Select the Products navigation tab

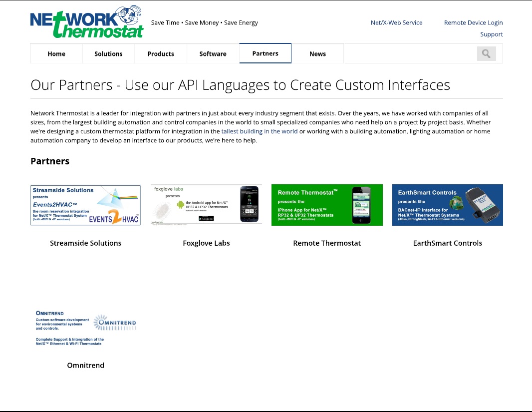tap(161, 53)
